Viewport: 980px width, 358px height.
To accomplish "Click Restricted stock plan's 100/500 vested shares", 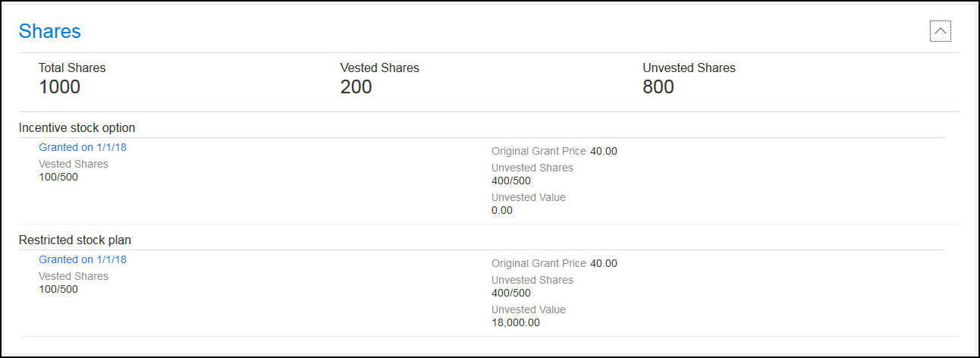I will (x=58, y=289).
